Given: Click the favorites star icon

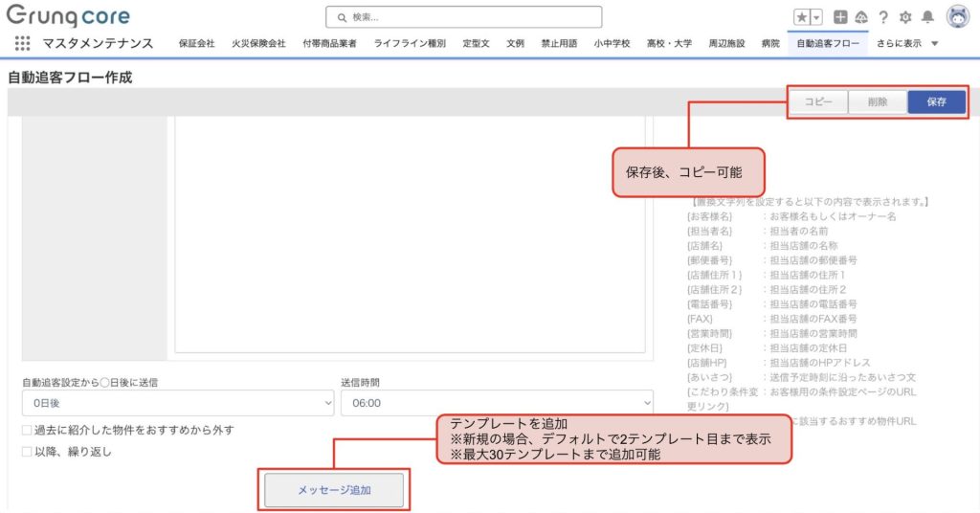Looking at the screenshot, I should pyautogui.click(x=801, y=17).
